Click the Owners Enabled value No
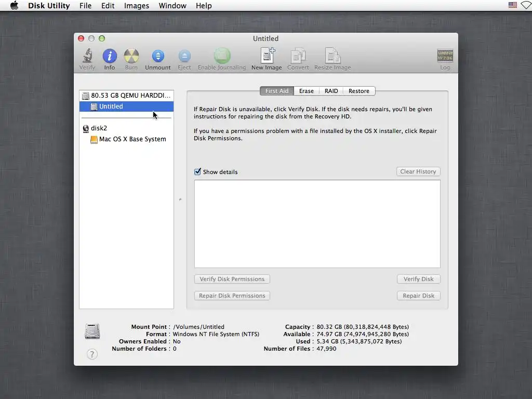Screen dimensions: 532x399 [x=177, y=341]
